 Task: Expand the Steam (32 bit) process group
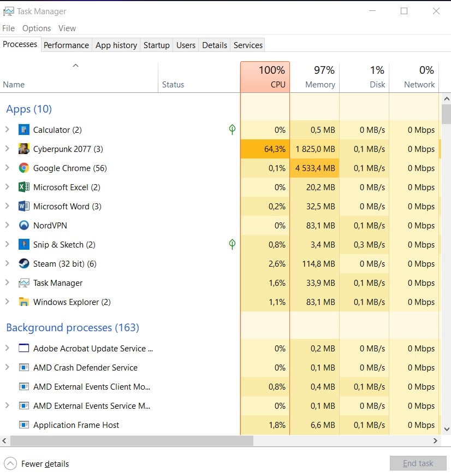7,263
